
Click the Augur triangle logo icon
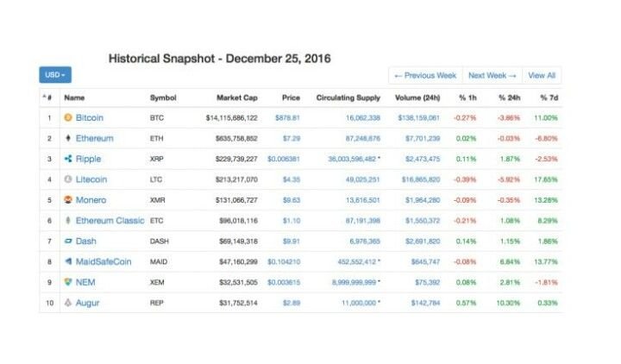[x=68, y=303]
